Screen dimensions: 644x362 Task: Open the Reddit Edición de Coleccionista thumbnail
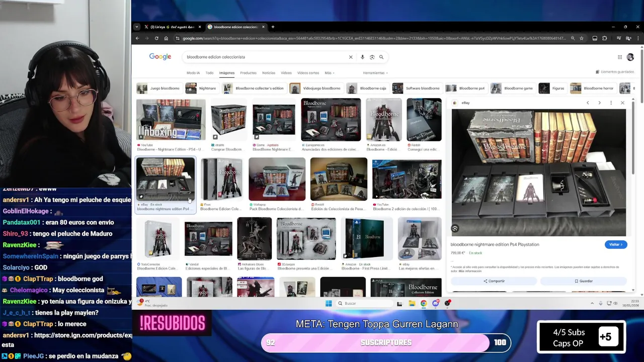[339, 179]
